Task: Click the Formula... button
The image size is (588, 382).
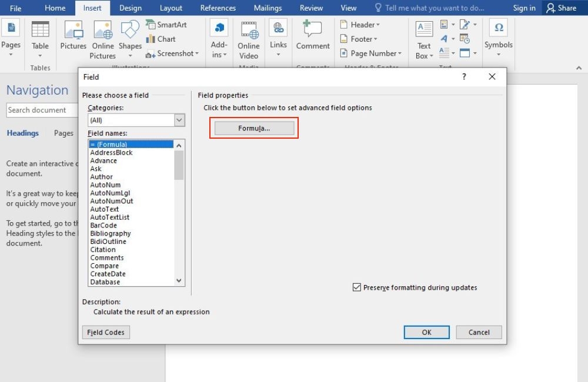Action: tap(254, 128)
